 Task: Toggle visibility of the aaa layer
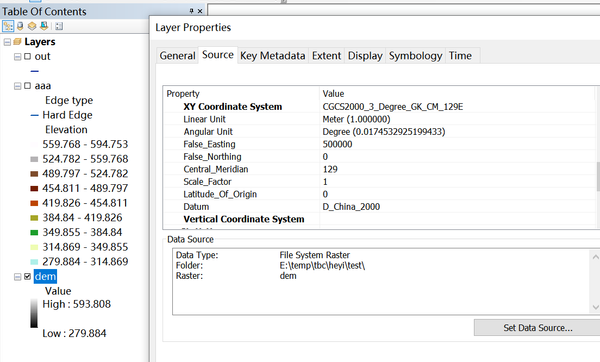28,86
